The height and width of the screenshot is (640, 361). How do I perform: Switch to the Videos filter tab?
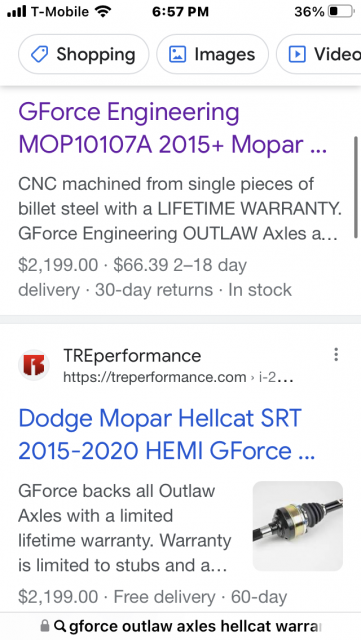click(x=319, y=54)
